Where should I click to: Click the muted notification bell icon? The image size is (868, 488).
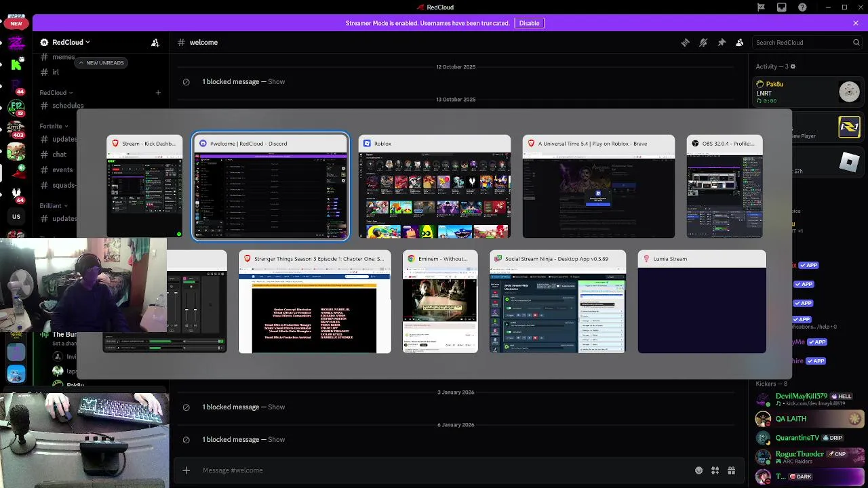[x=703, y=42]
